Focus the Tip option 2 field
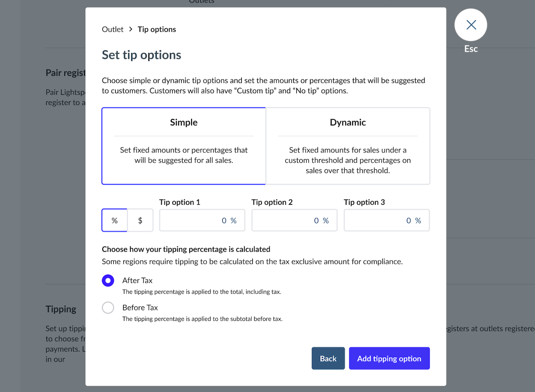 coord(294,220)
